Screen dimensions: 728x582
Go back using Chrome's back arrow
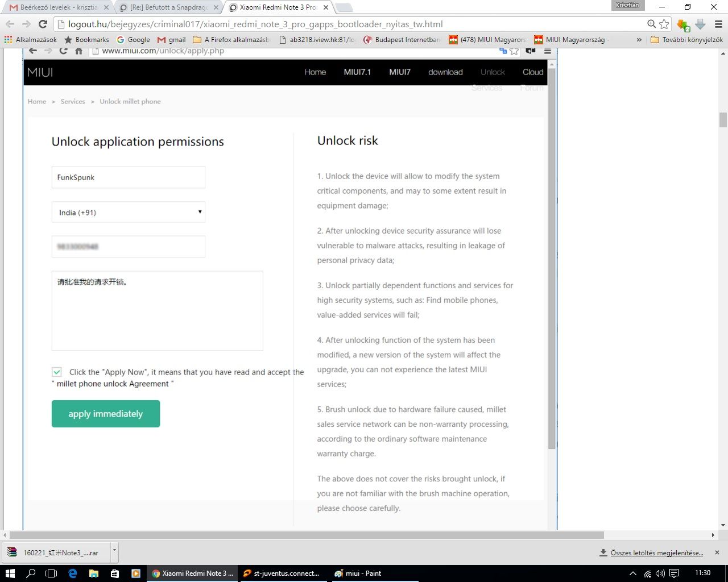pyautogui.click(x=10, y=24)
